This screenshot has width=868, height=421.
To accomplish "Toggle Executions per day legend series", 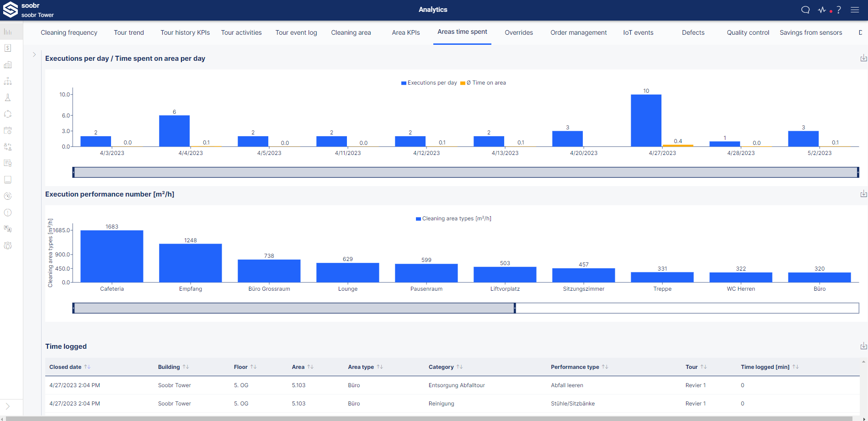I will (429, 83).
